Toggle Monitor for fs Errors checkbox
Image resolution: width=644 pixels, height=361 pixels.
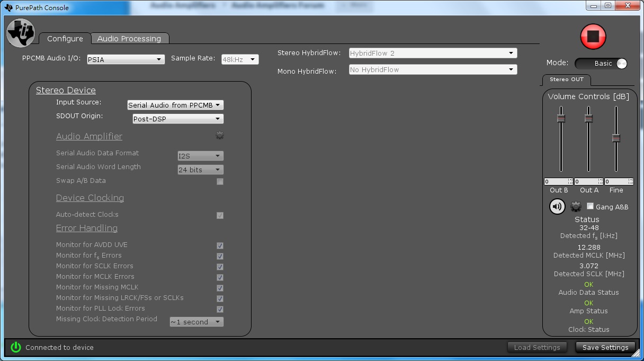[x=220, y=256]
